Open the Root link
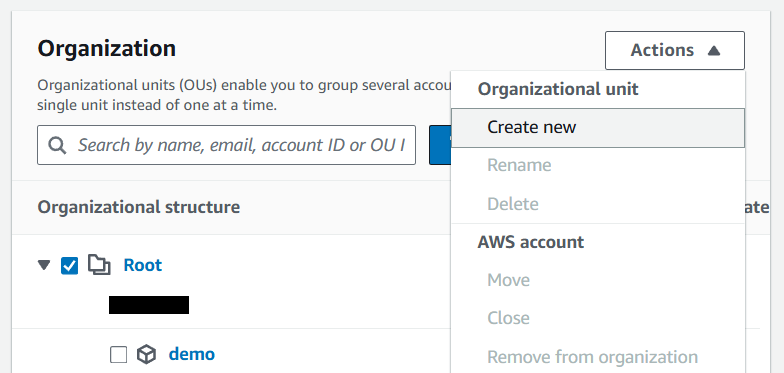This screenshot has width=784, height=373. pyautogui.click(x=142, y=265)
